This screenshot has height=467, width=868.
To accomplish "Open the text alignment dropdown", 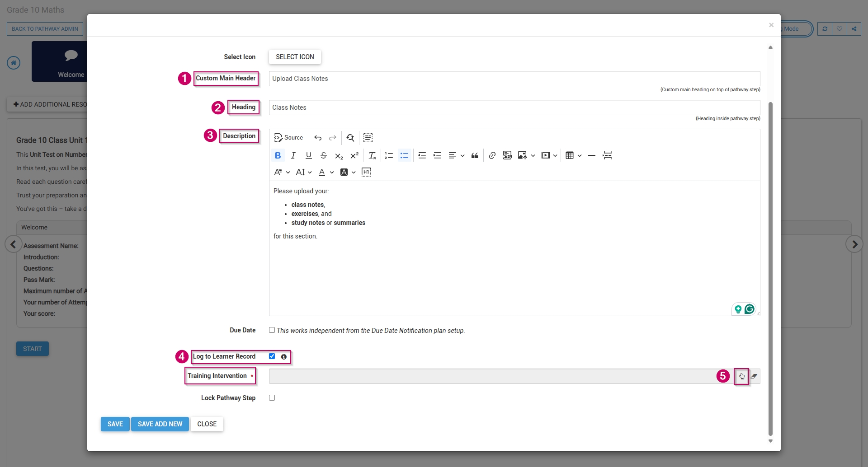I will point(456,155).
